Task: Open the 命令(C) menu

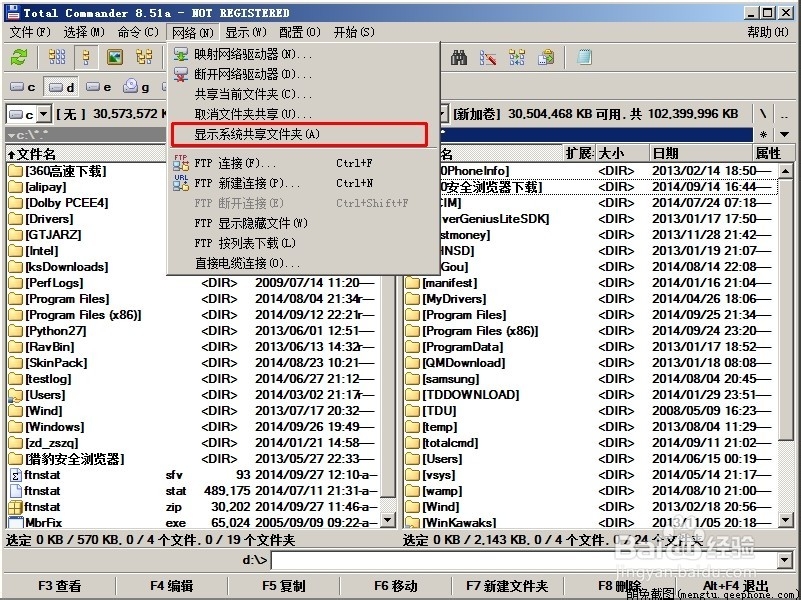Action: point(138,33)
